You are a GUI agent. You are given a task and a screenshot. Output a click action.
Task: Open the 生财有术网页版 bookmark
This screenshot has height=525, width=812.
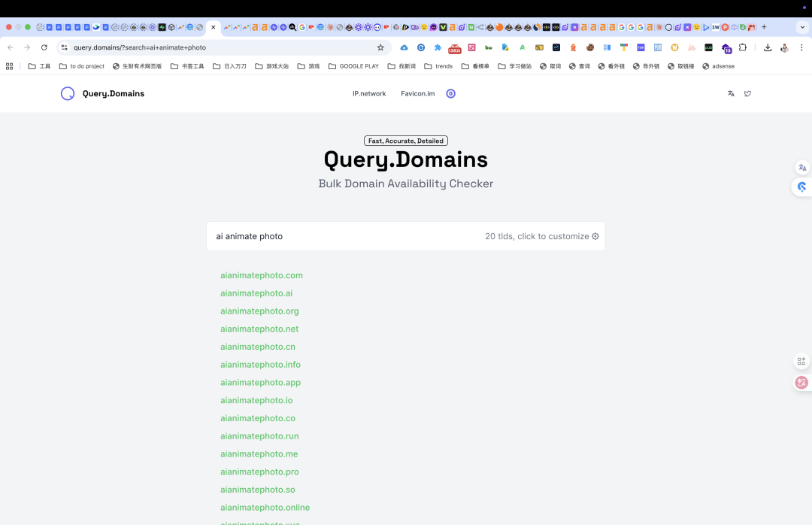click(138, 66)
